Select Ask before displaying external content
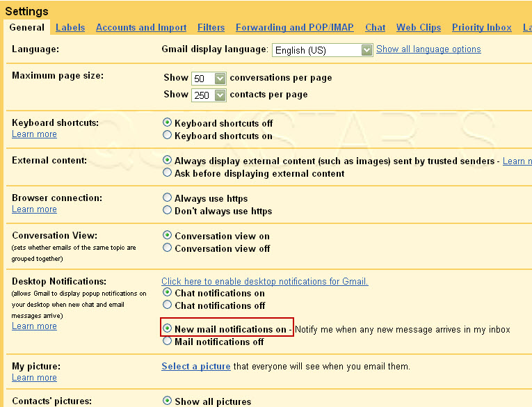The width and height of the screenshot is (532, 407). tap(167, 173)
